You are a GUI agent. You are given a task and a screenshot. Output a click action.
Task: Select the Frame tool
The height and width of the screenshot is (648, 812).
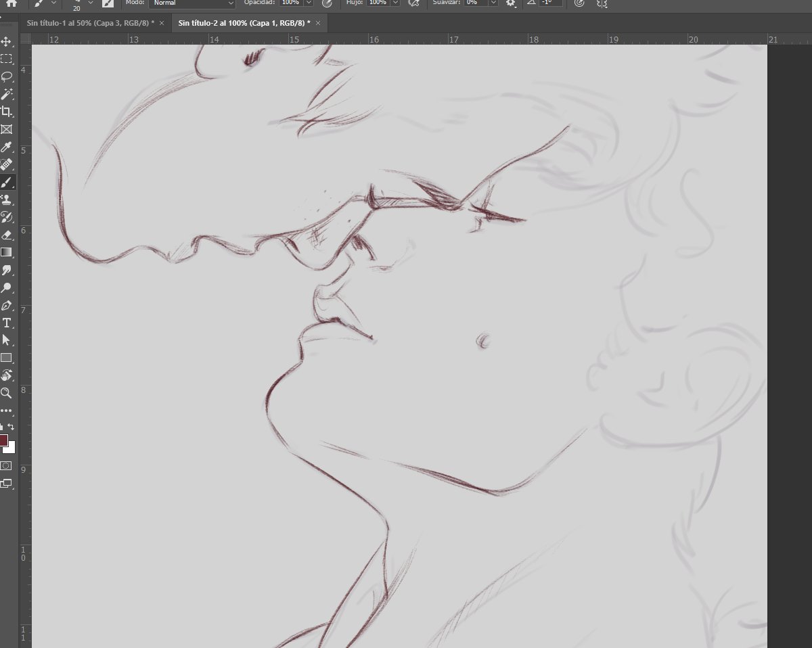[x=7, y=129]
